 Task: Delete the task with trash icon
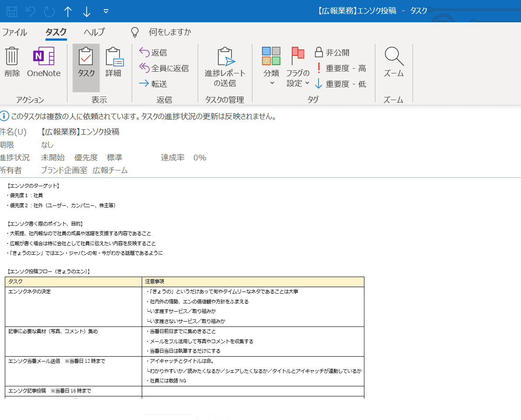(12, 62)
